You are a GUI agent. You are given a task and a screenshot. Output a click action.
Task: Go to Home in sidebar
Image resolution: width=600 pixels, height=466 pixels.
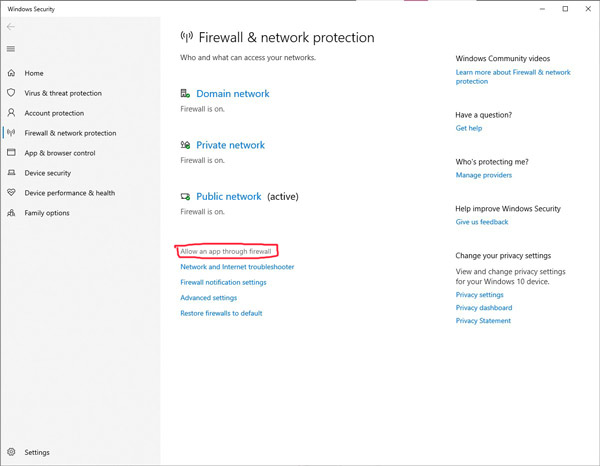coord(34,73)
